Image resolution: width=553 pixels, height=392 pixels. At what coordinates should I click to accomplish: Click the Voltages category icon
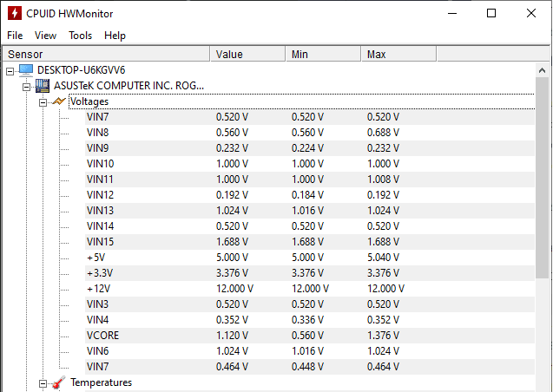click(x=58, y=101)
